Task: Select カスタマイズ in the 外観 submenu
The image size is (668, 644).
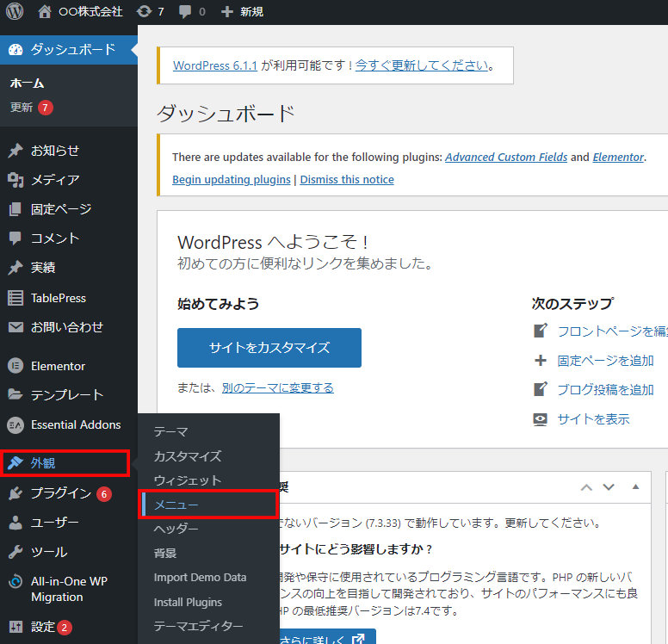Action: (x=187, y=456)
